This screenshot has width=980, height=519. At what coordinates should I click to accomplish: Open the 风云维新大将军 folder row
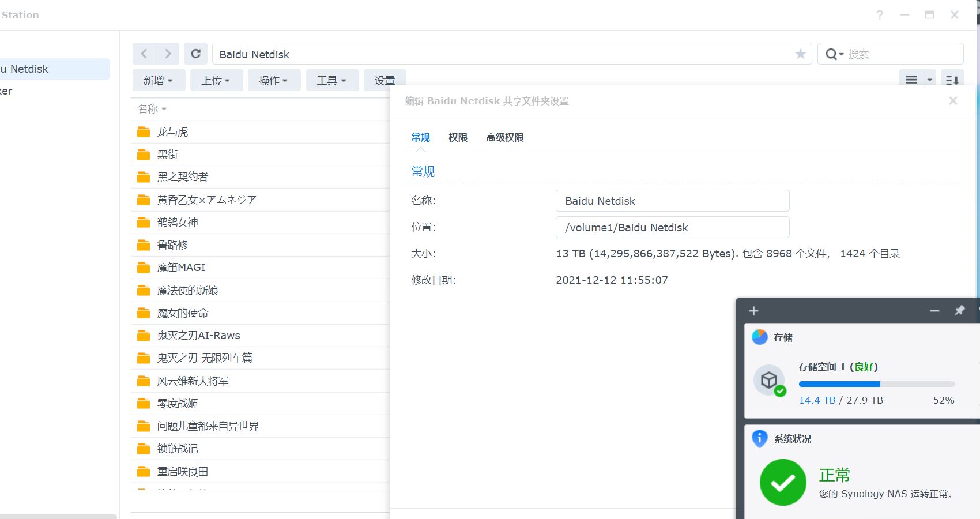(261, 381)
